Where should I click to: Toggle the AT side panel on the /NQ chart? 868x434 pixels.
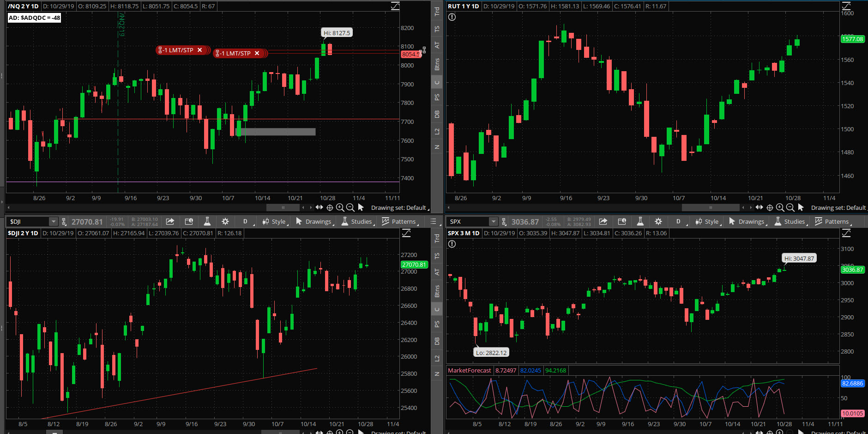[x=437, y=45]
